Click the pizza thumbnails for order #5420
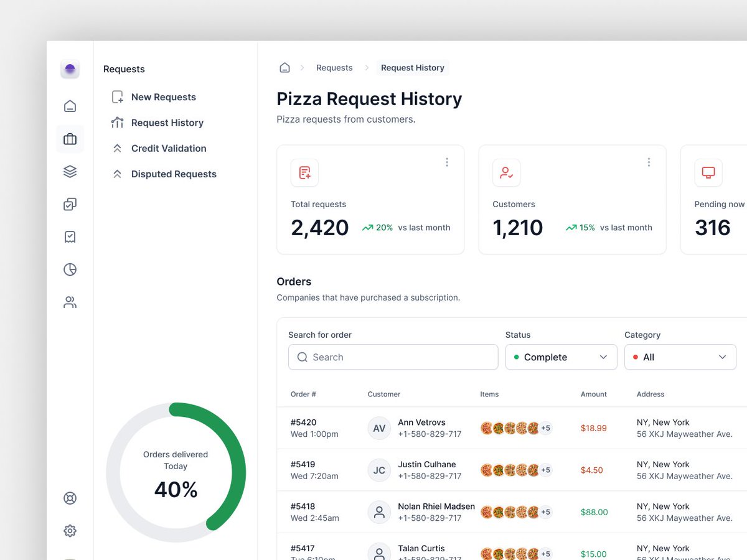747x560 pixels. (x=510, y=428)
